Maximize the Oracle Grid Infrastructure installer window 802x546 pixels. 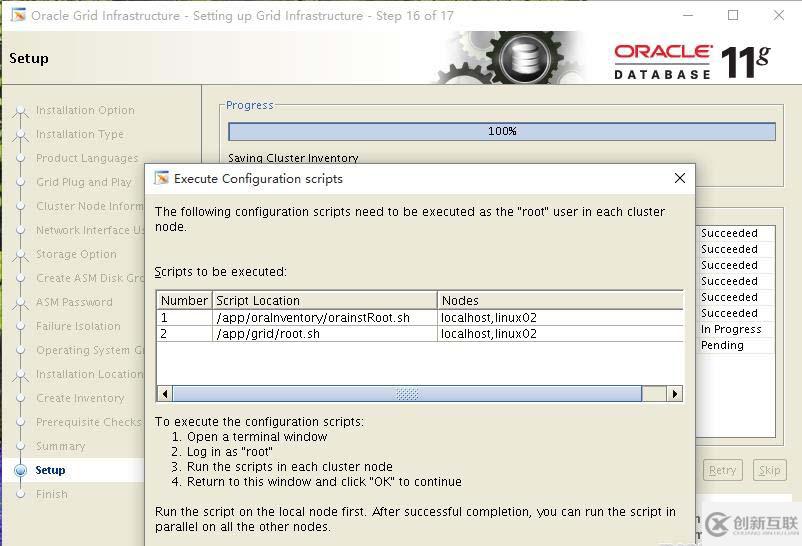tap(733, 15)
